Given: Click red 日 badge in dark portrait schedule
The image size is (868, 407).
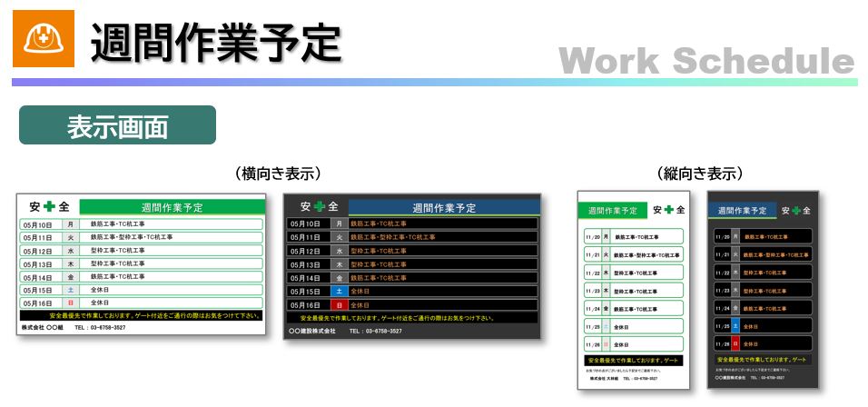Looking at the screenshot, I should [735, 344].
